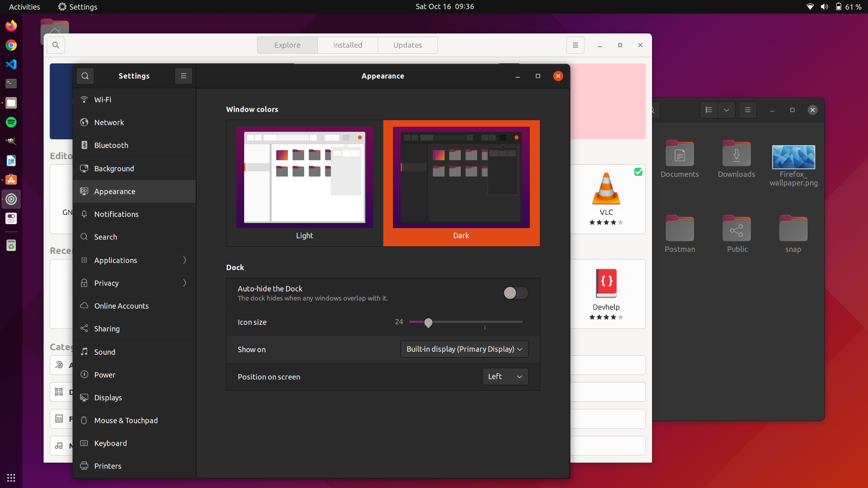
Task: Open the Files app from the dock
Action: [11, 103]
